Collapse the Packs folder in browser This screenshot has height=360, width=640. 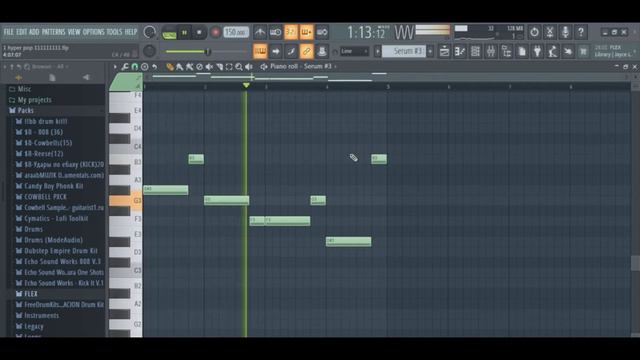[x=25, y=110]
